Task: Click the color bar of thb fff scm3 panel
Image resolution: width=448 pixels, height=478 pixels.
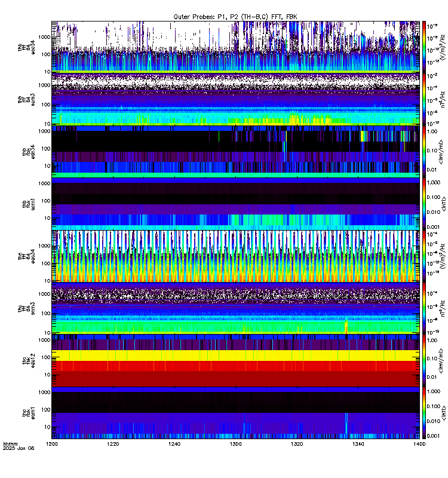Action: click(424, 99)
